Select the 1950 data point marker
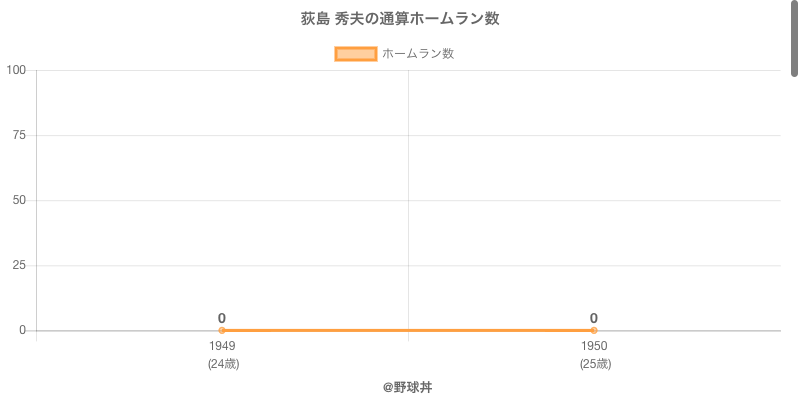This screenshot has height=400, width=800. click(594, 331)
